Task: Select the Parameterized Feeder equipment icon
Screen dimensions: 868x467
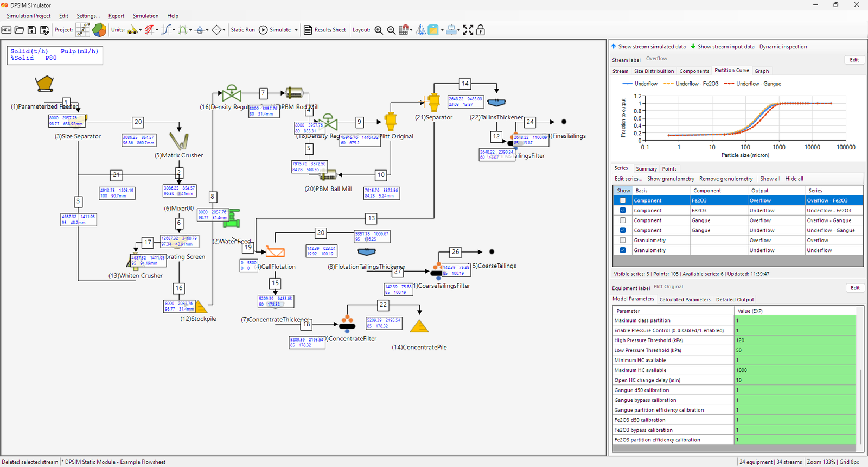Action: [44, 84]
